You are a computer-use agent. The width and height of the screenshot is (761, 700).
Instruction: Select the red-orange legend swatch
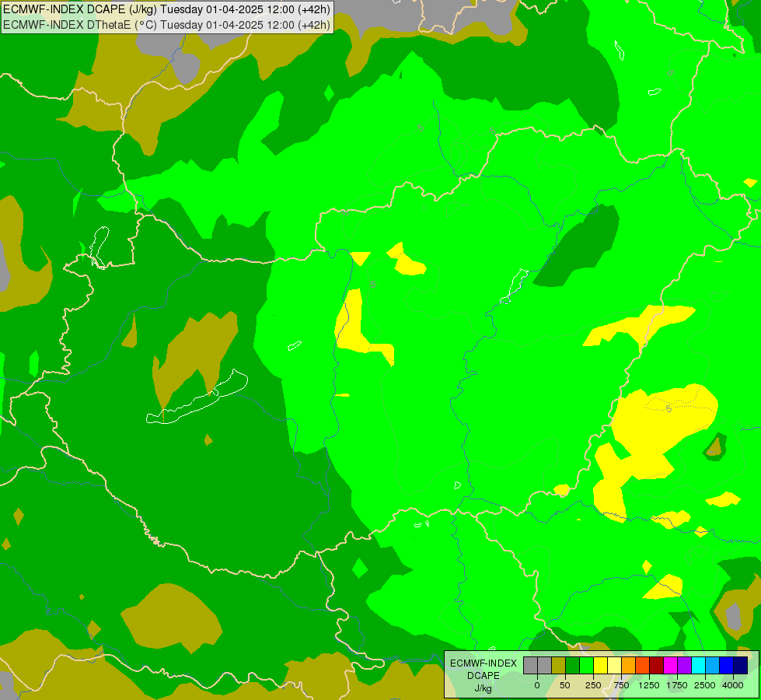[x=642, y=665]
